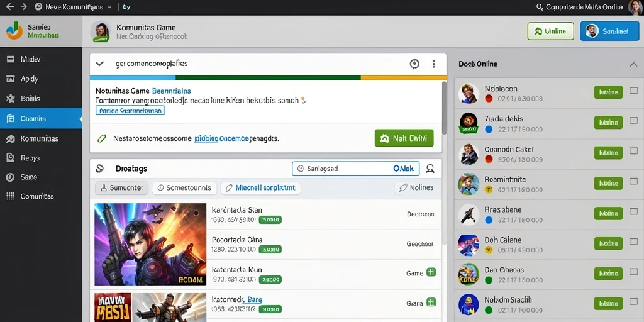The height and width of the screenshot is (322, 644).
Task: Tick the checkbox in Ooanodn Caket row
Action: click(x=634, y=151)
